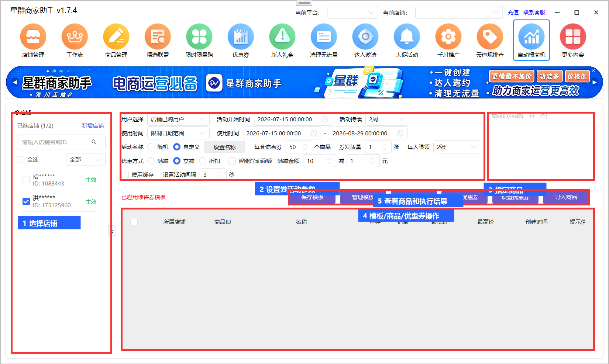Click the 活动开始时间 date field
609x364 pixels.
(x=293, y=119)
